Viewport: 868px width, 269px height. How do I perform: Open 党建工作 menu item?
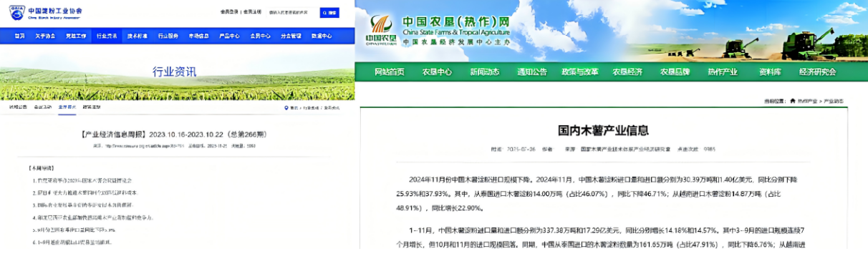point(75,36)
